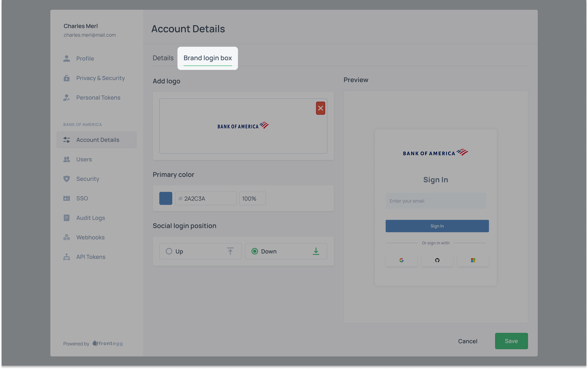Screen dimensions: 588x369
Task: Click the Profile person icon in sidebar
Action: [67, 59]
